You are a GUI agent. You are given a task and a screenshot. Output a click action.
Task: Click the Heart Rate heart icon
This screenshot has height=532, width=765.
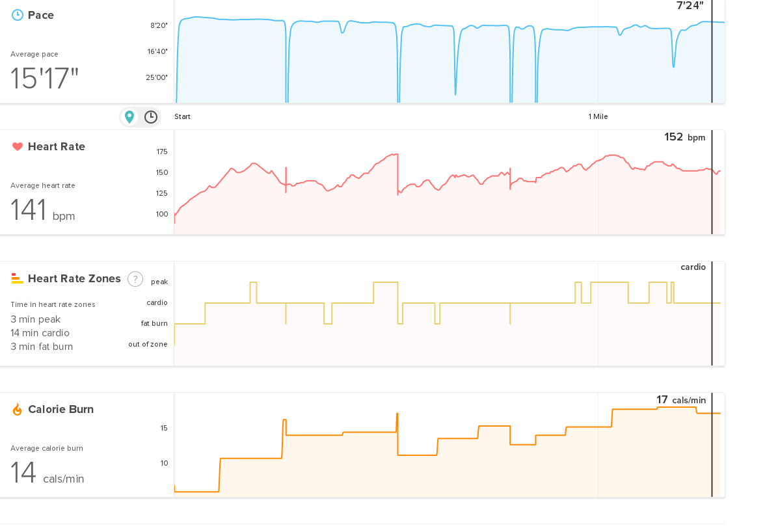tap(18, 146)
